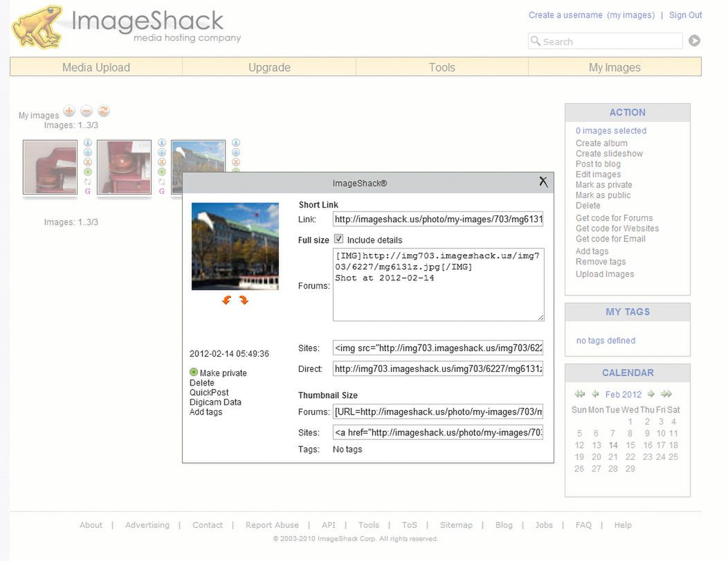Jump back a year in calendar

point(579,394)
